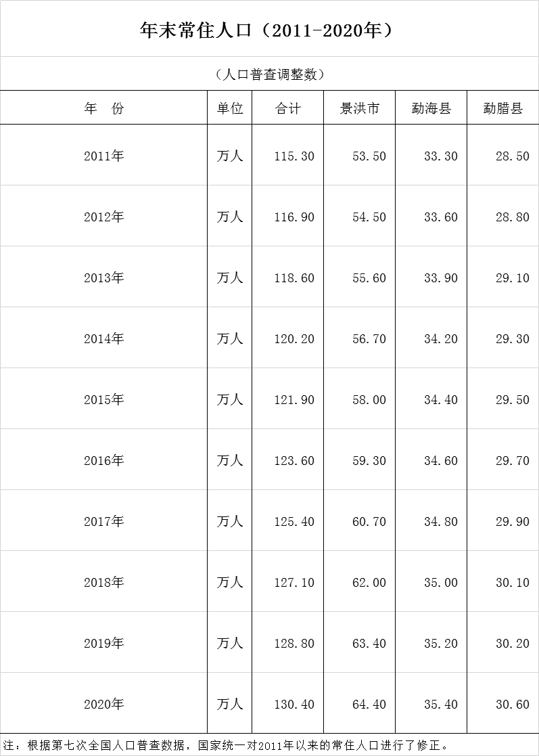The height and width of the screenshot is (756, 539).
Task: Select the 景洪市 column header
Action: pos(360,108)
